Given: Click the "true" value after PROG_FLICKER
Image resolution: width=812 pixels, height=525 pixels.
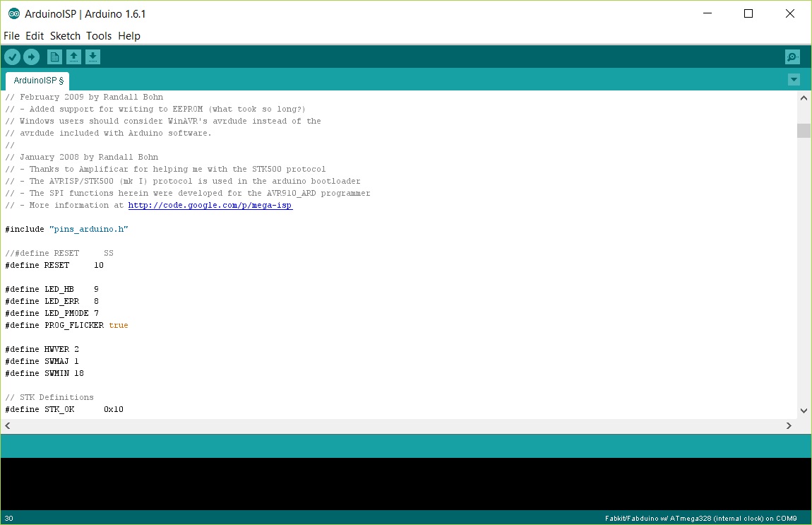Looking at the screenshot, I should coord(119,326).
